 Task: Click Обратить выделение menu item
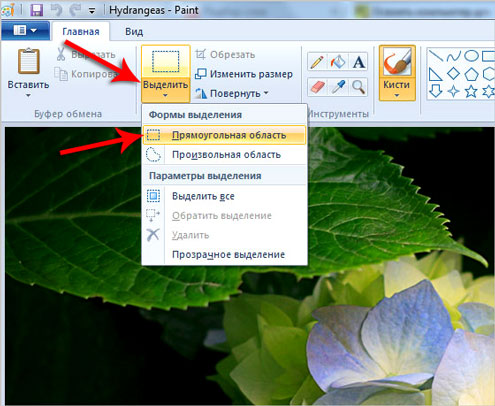[x=224, y=216]
